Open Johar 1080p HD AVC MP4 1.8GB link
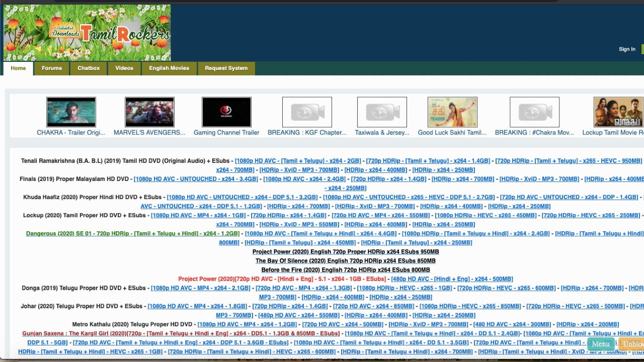 [x=197, y=306]
